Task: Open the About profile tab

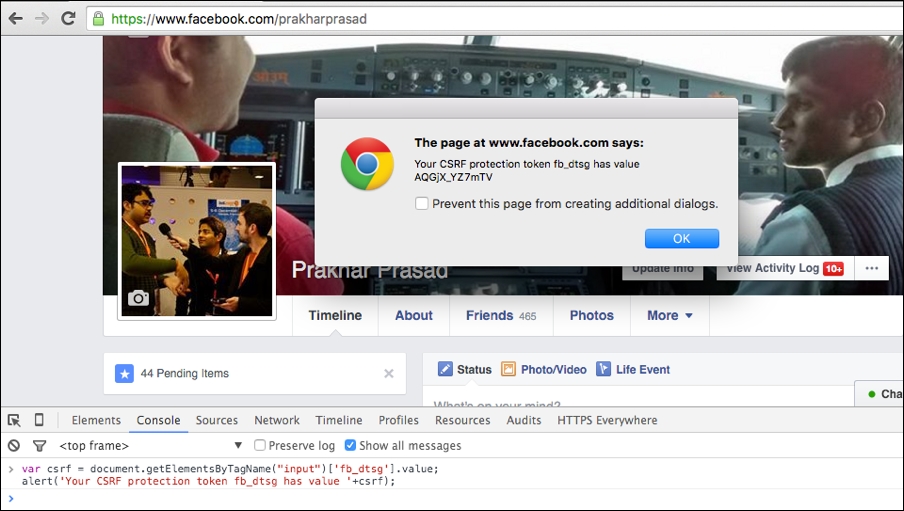Action: [x=414, y=315]
